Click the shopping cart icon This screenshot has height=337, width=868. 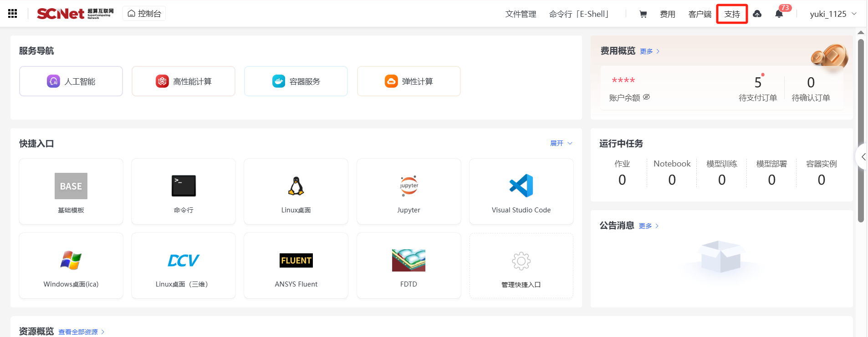point(643,14)
